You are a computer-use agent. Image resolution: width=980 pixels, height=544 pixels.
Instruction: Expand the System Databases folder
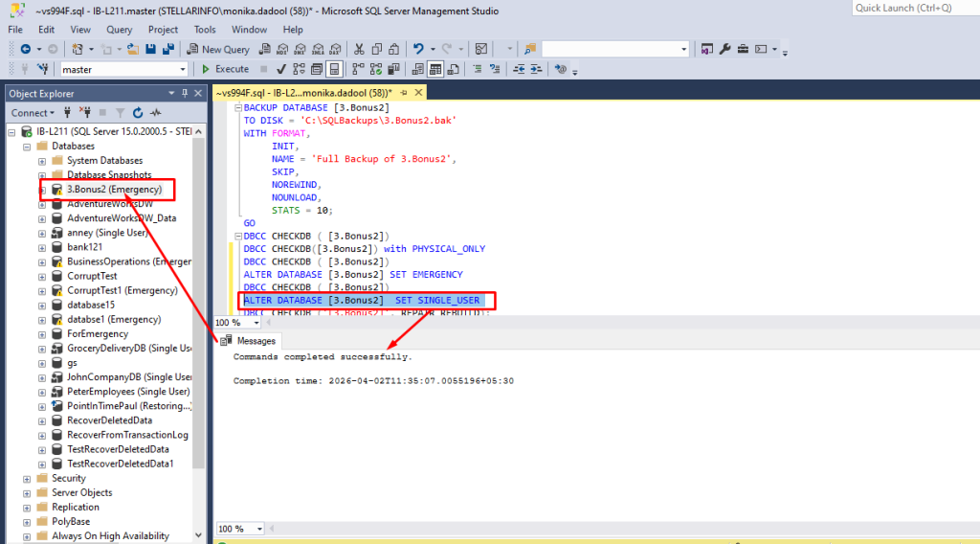42,161
